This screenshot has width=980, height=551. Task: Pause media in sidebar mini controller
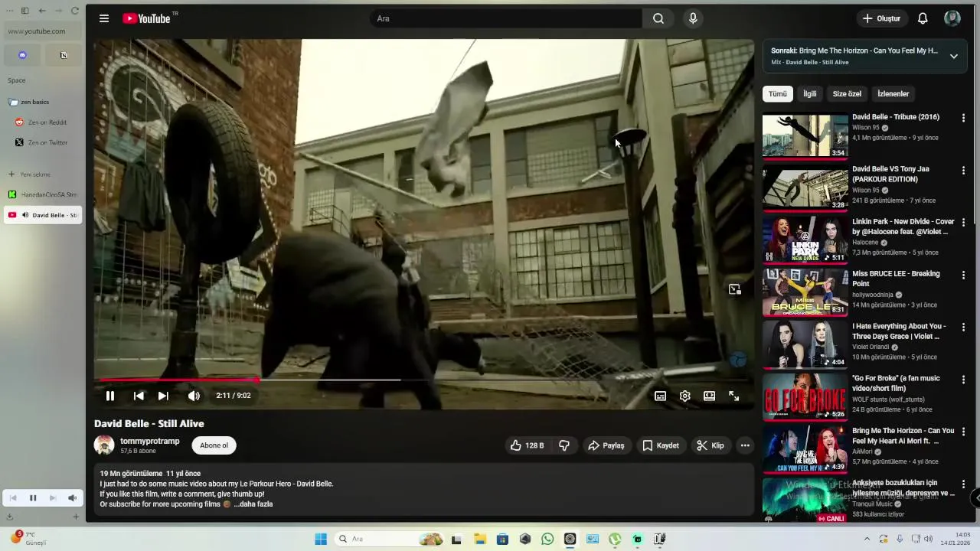(x=33, y=498)
